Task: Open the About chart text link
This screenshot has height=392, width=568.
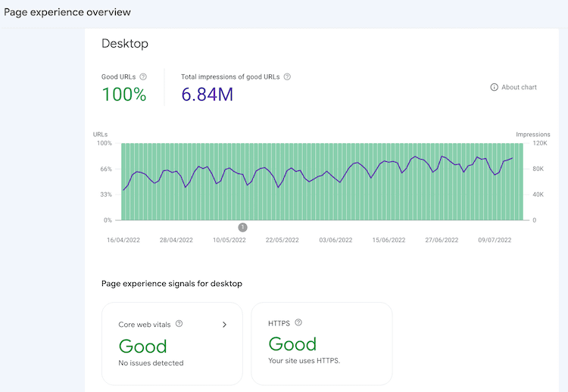Action: [x=519, y=87]
